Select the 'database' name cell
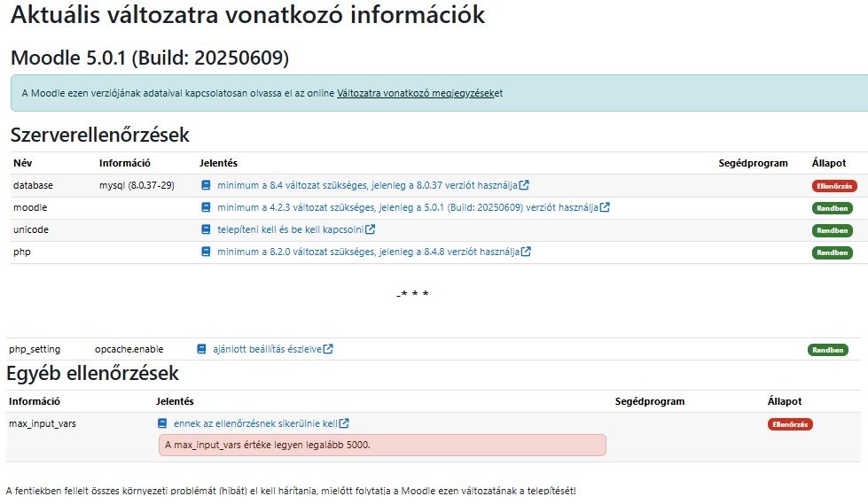Screen dimensions: 868x504 (33, 185)
